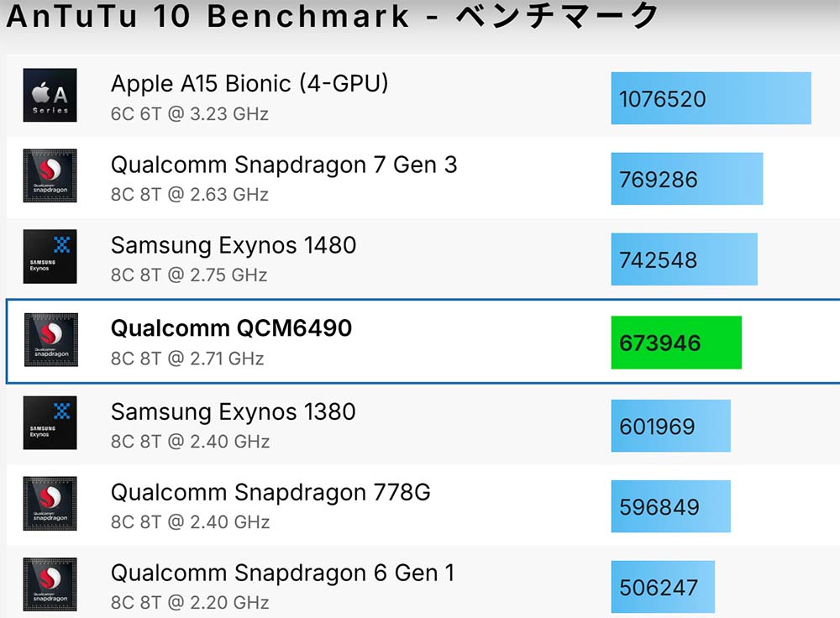Screen dimensions: 840x618
Task: Click the Snapdragon 7 Gen 3 chip icon
Action: point(50,175)
